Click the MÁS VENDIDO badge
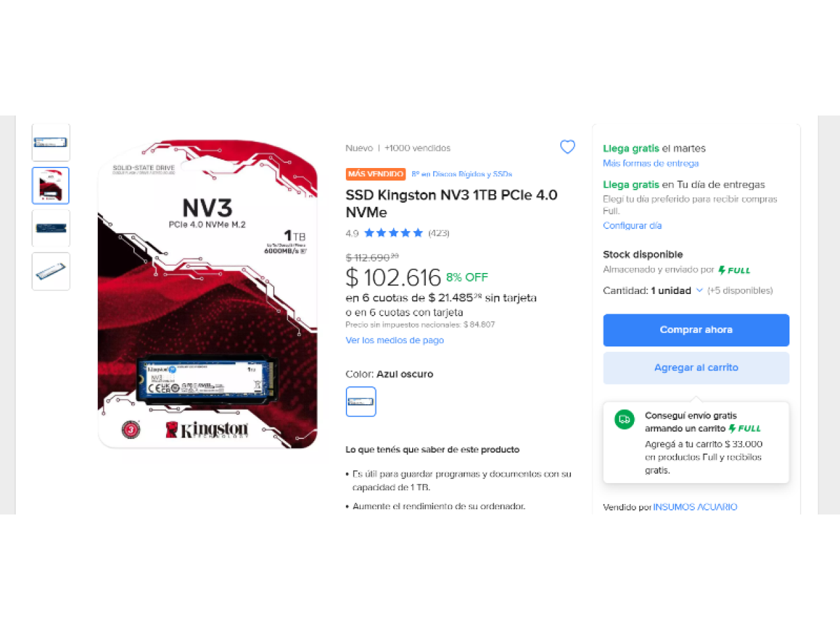This screenshot has width=840, height=630. [375, 174]
